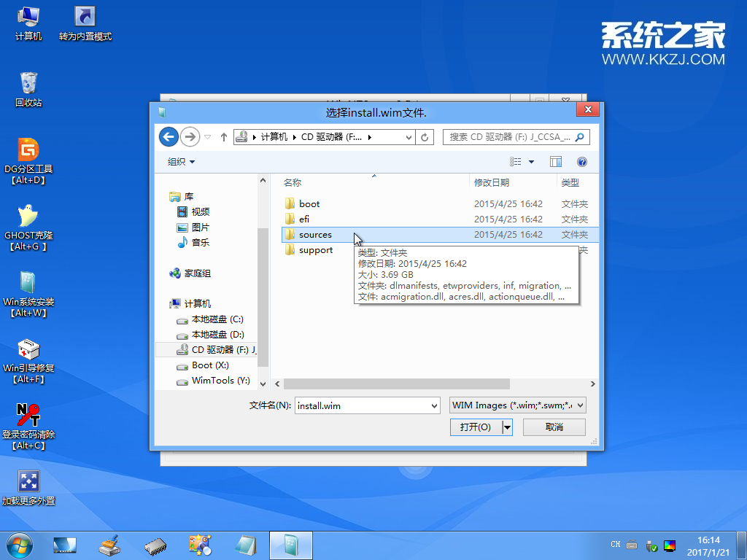Image resolution: width=747 pixels, height=560 pixels.
Task: Launch the 登录密码清除 password clear tool
Action: (28, 421)
